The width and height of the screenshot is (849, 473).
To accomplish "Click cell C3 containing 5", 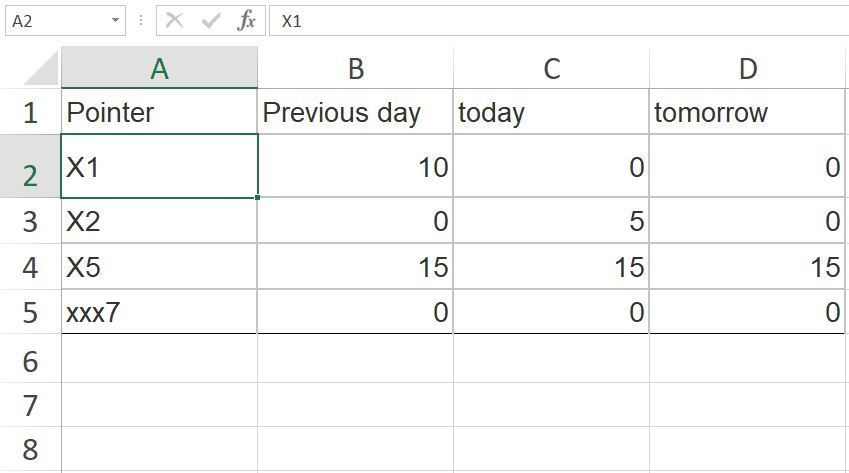I will (551, 221).
